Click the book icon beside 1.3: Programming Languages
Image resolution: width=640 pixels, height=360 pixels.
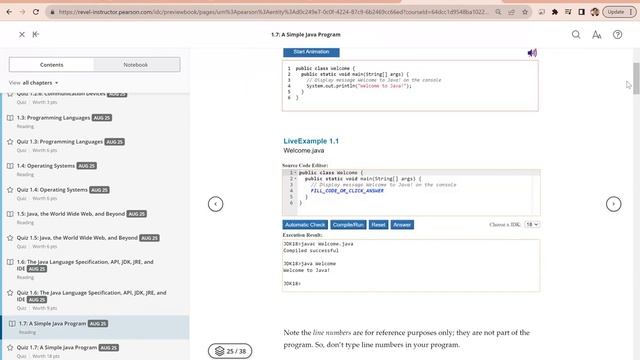tap(10, 118)
